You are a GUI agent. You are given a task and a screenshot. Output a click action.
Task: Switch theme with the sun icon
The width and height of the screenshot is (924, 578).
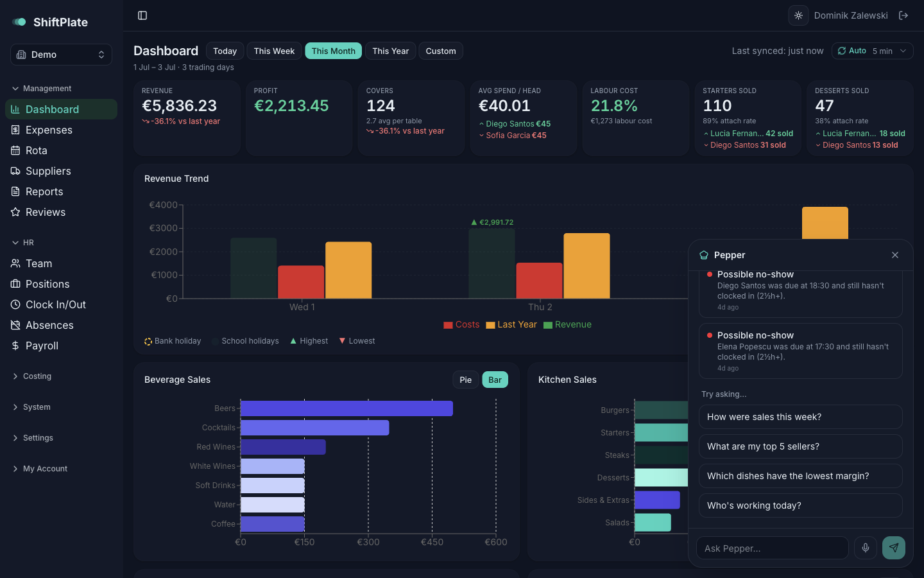pos(798,15)
